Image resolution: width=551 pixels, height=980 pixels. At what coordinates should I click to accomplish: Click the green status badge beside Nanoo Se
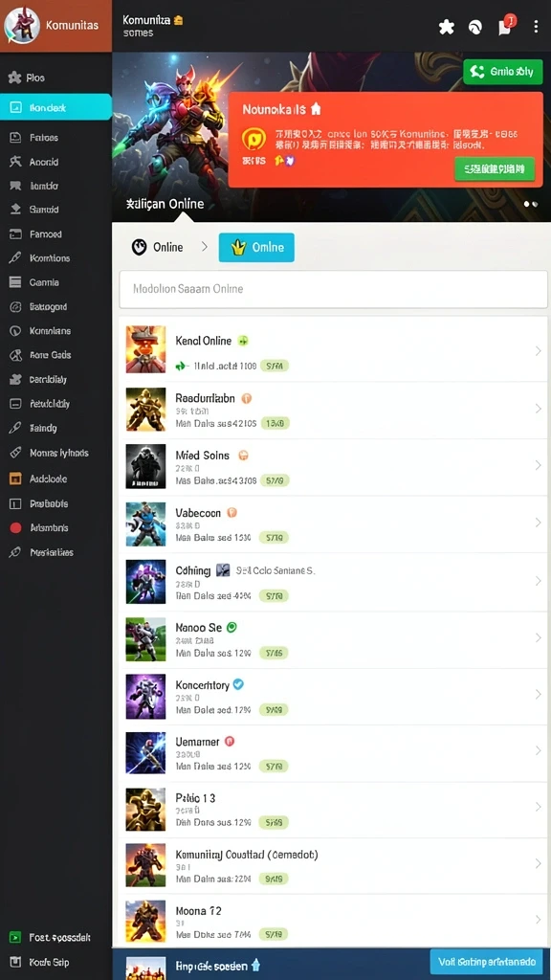coord(231,627)
